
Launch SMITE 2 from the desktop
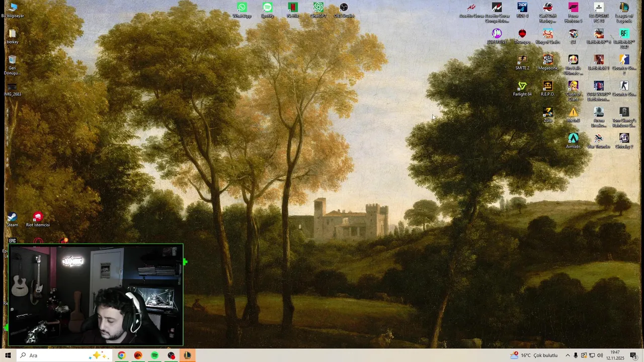pos(522,62)
